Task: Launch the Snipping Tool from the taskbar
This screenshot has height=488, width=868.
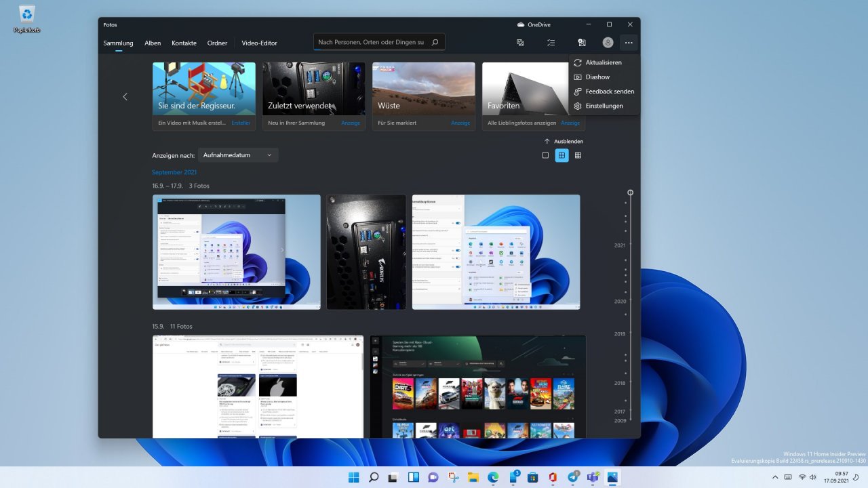Action: click(x=453, y=477)
